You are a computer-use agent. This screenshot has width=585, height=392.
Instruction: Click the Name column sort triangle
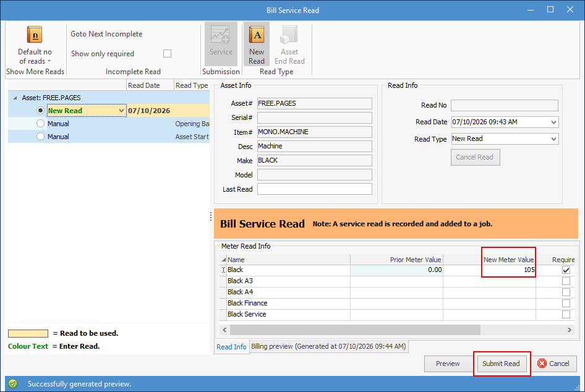click(224, 260)
